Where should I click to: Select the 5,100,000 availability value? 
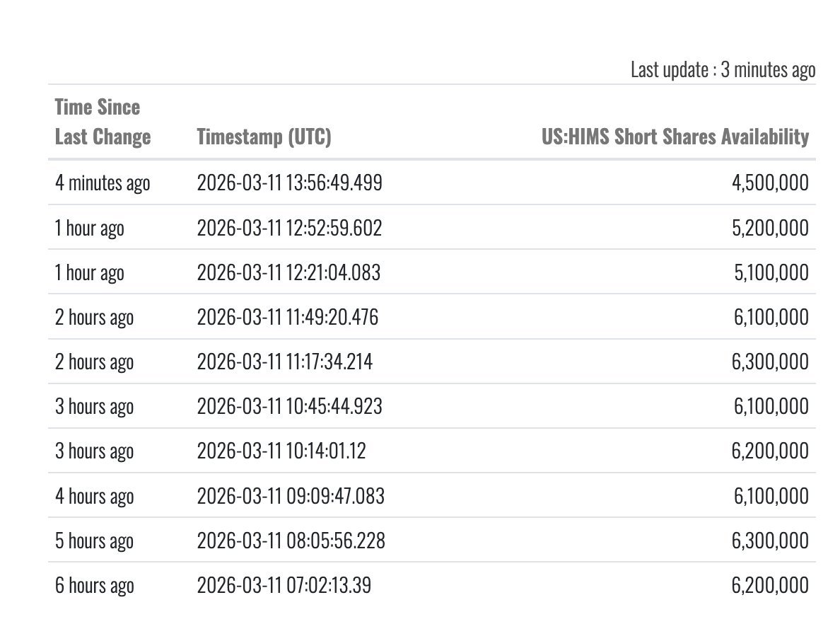(x=771, y=272)
